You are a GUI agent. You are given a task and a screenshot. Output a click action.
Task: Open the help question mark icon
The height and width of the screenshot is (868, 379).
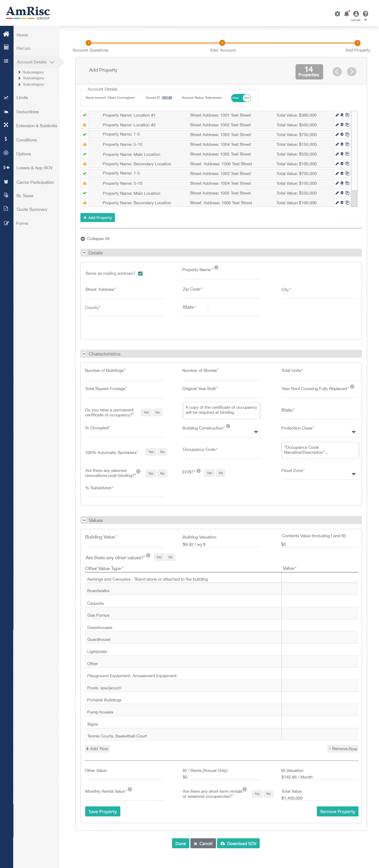[366, 14]
